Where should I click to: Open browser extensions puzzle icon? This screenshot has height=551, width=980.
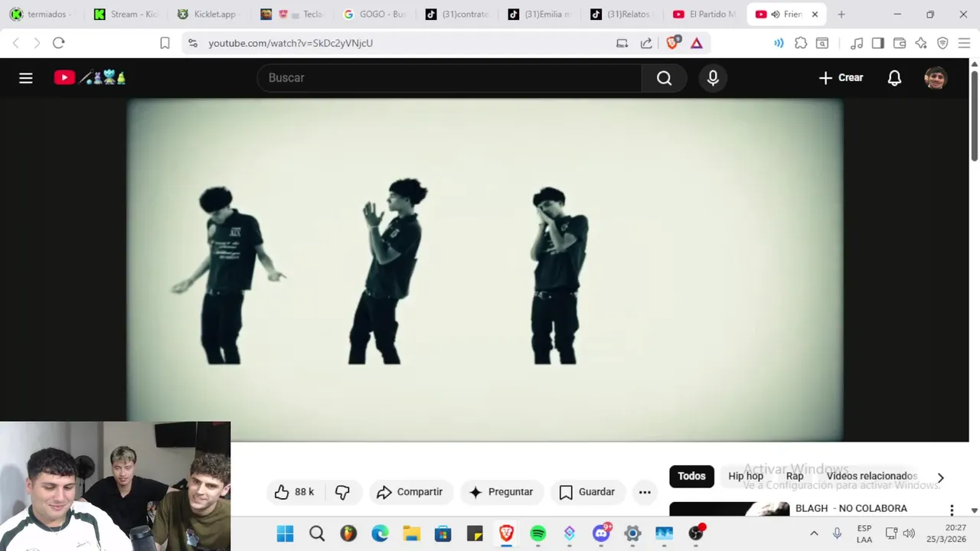[x=801, y=43]
